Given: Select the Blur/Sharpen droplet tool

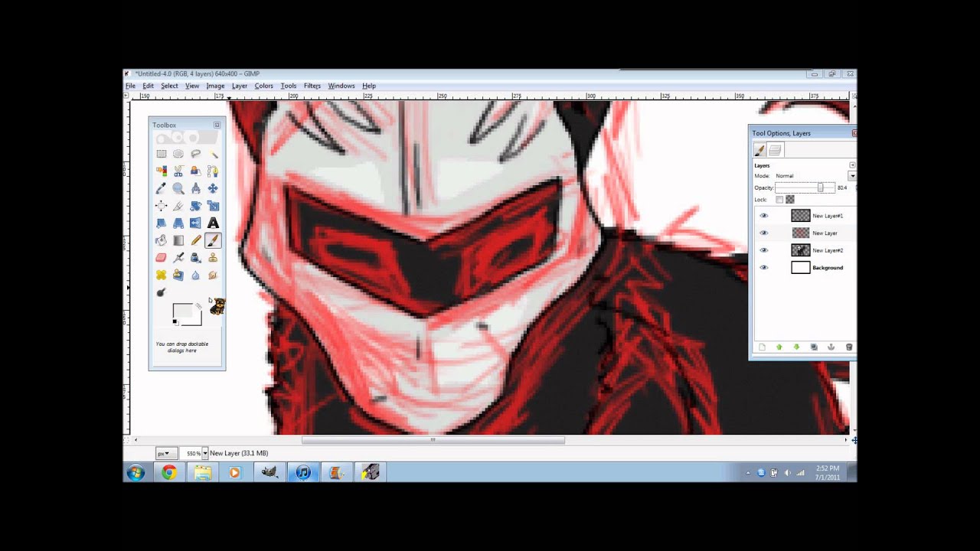Looking at the screenshot, I should tap(196, 275).
